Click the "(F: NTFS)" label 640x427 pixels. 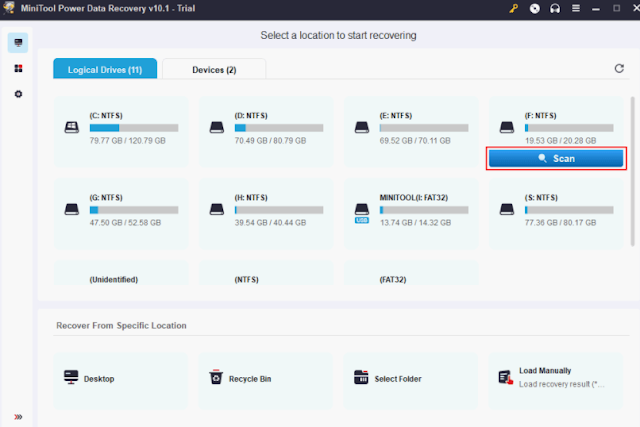click(x=540, y=116)
